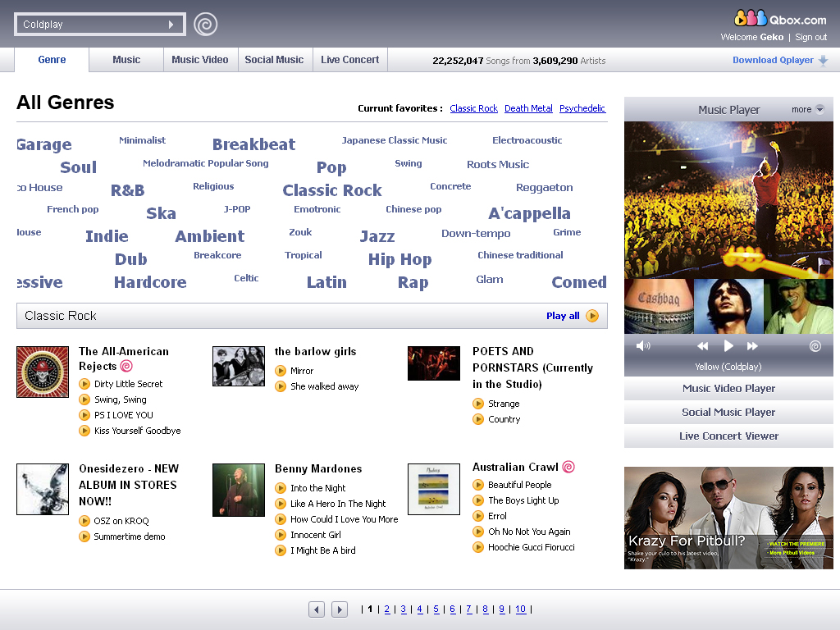Click the rewind button in Music Player
Image resolution: width=840 pixels, height=630 pixels.
[702, 346]
